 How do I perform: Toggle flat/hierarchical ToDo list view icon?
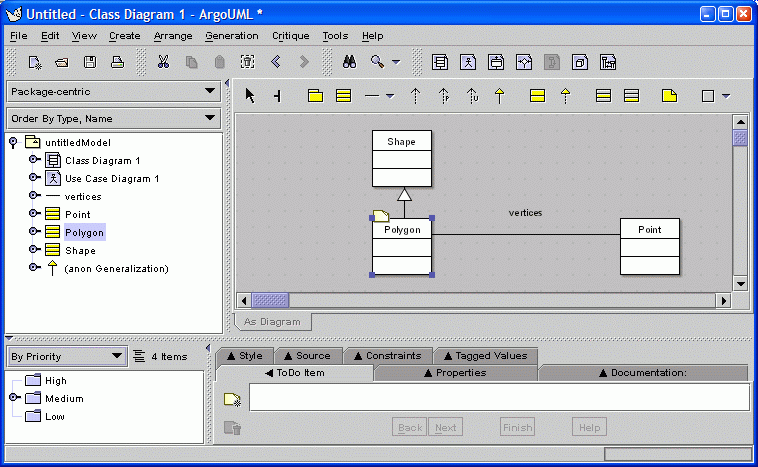pos(139,356)
